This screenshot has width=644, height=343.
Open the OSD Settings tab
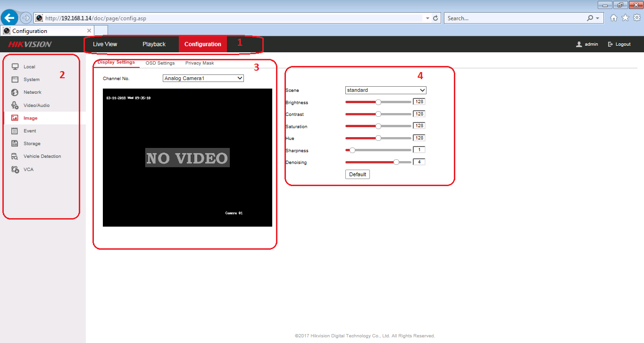160,63
